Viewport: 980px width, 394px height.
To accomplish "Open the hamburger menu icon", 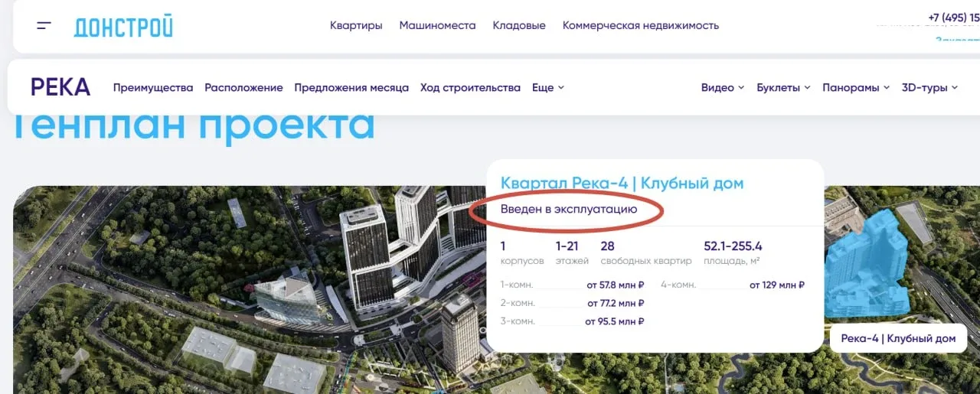I will 44,26.
